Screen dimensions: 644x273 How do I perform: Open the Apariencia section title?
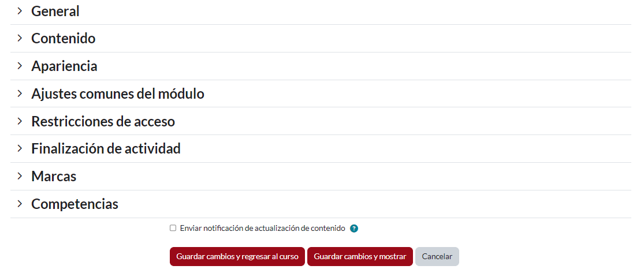click(64, 66)
